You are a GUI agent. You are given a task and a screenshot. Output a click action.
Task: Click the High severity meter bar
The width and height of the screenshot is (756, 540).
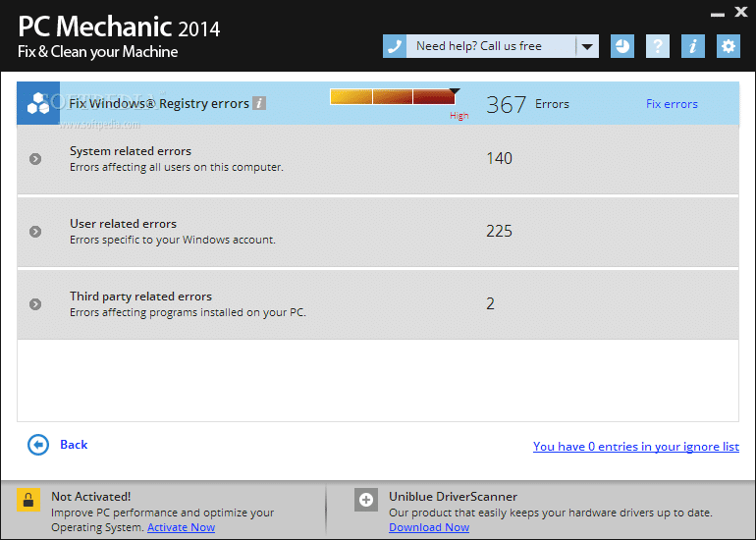pyautogui.click(x=393, y=96)
